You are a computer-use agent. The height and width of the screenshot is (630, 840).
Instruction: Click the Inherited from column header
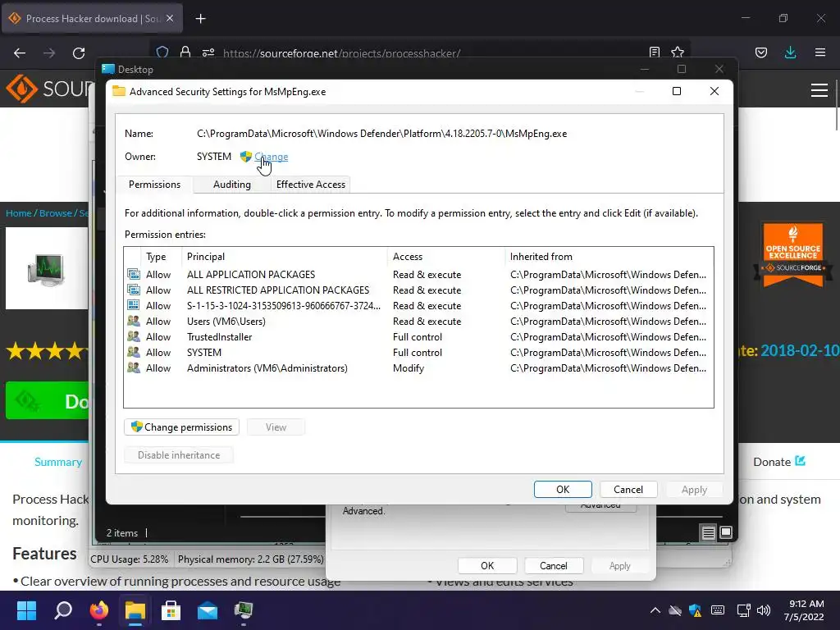(609, 257)
